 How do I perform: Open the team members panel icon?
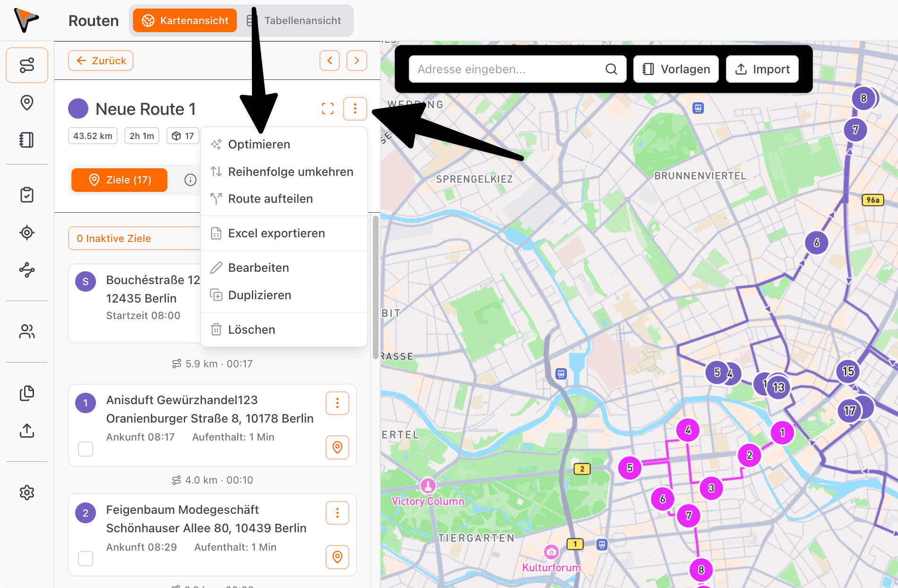pos(27,332)
